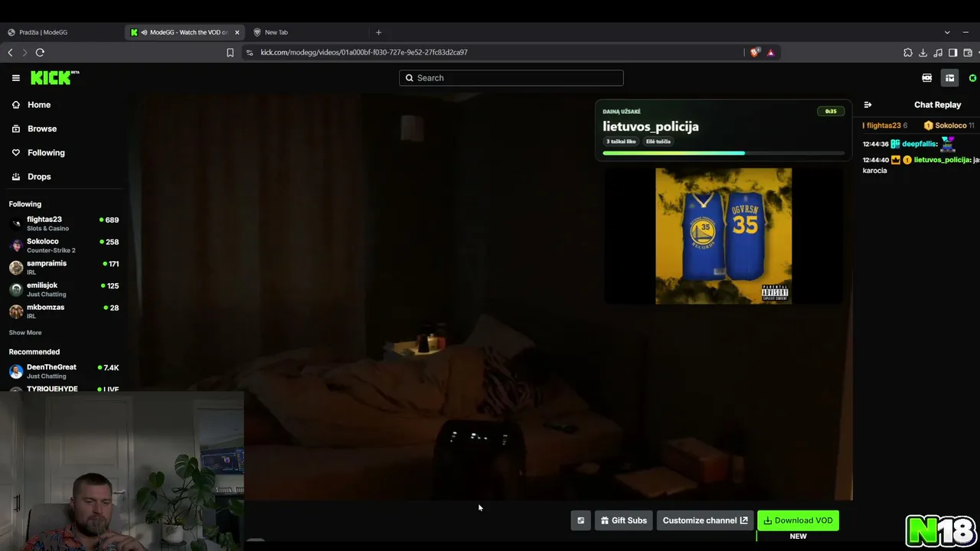The width and height of the screenshot is (980, 551).
Task: Click flightas23 in the chat top gifters bar
Action: 883,126
